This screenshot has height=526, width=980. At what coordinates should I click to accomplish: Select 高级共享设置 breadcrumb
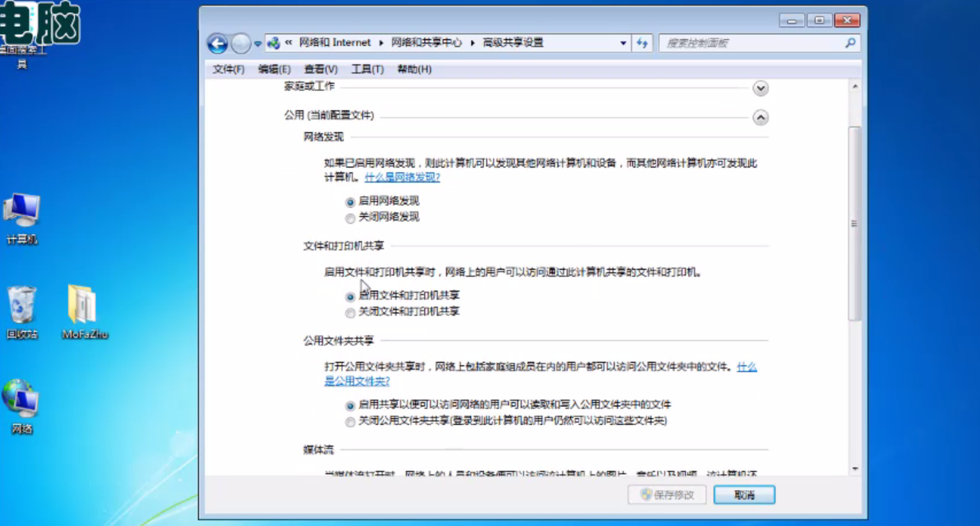[x=513, y=43]
